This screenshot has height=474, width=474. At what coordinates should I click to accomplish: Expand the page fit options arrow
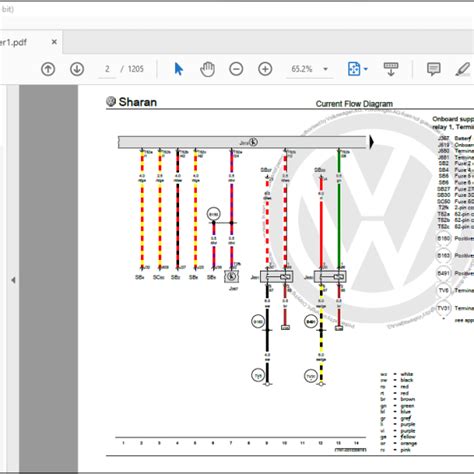(366, 69)
